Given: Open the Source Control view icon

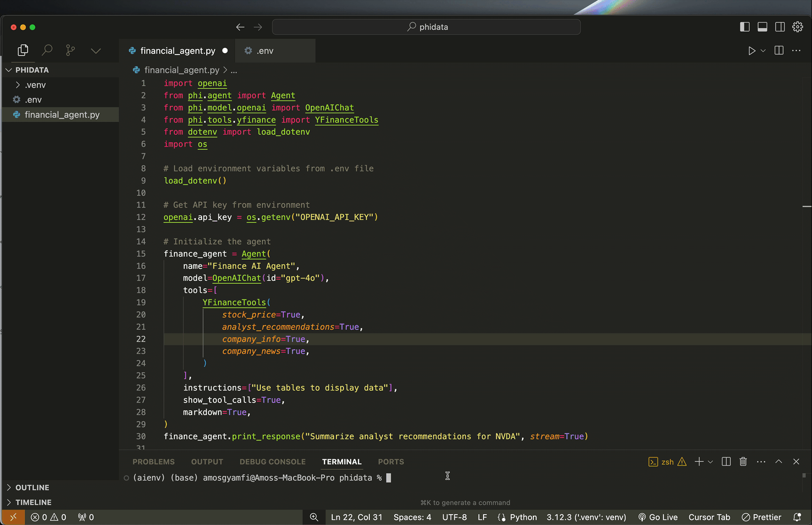Looking at the screenshot, I should tap(70, 50).
